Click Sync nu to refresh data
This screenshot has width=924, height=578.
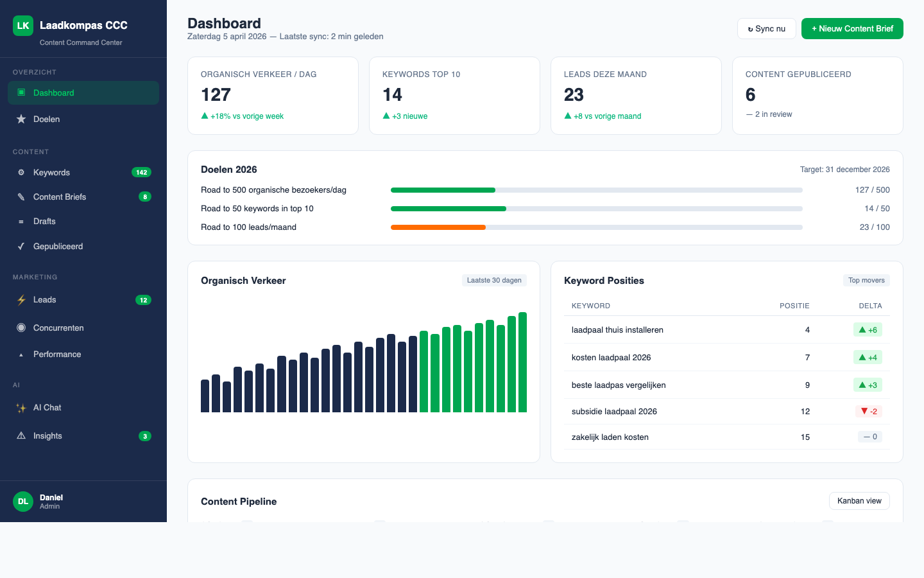[x=766, y=28]
